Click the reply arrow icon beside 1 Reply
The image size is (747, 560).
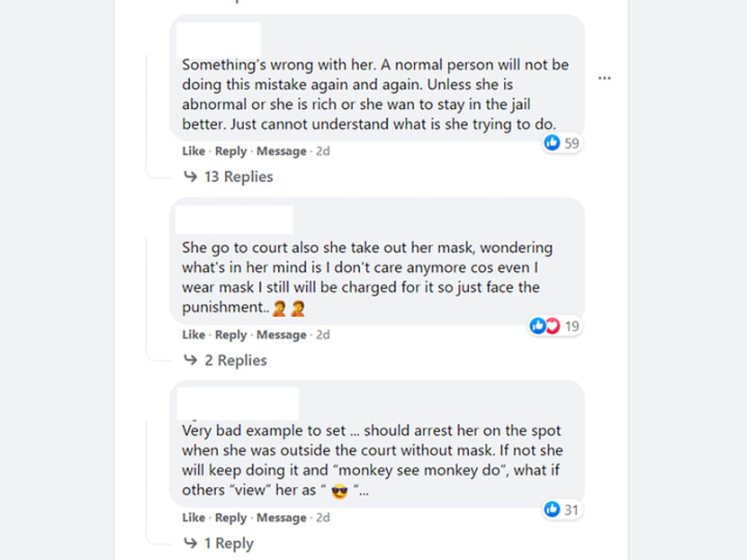(x=190, y=544)
